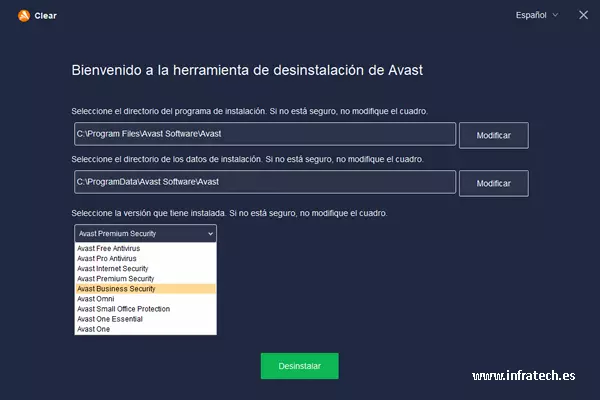This screenshot has width=600, height=400.
Task: Click the ProgramData directory path field
Action: [265, 182]
